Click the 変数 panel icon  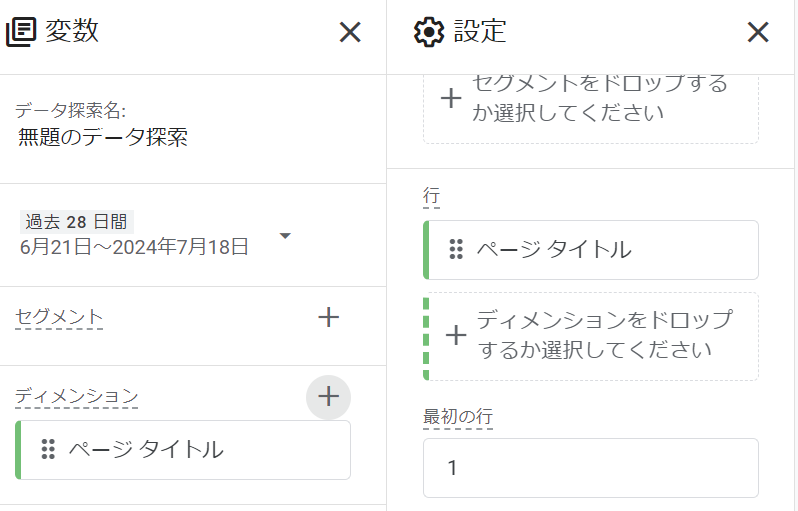click(21, 32)
